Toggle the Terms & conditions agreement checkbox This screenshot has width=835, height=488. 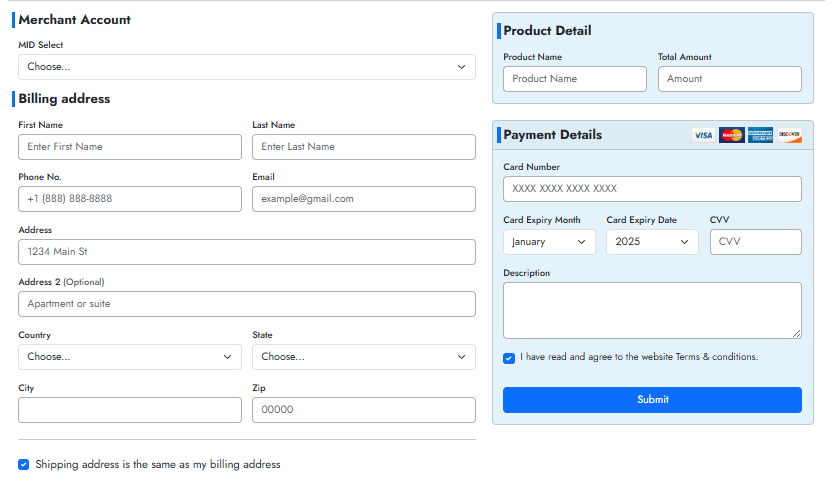coord(509,358)
